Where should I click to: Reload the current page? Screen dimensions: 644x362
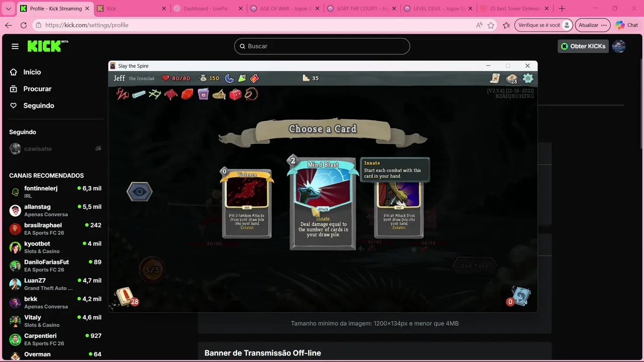point(24,25)
